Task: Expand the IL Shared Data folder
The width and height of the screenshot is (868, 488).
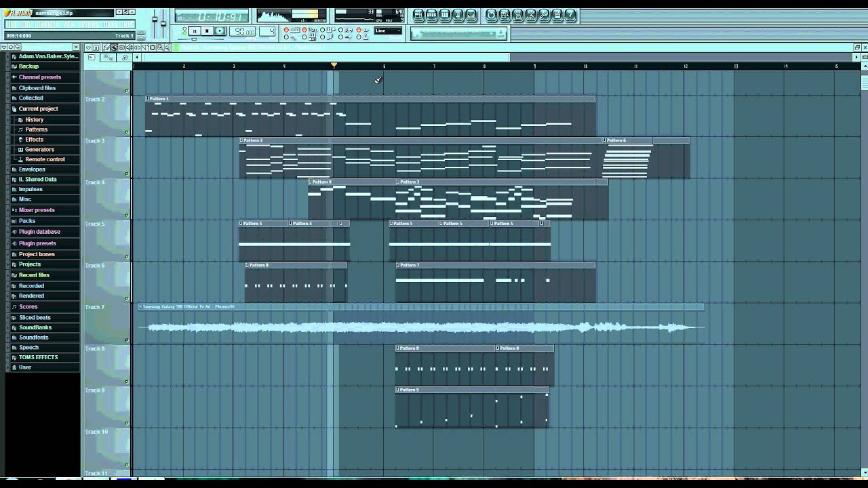Action: (38, 180)
